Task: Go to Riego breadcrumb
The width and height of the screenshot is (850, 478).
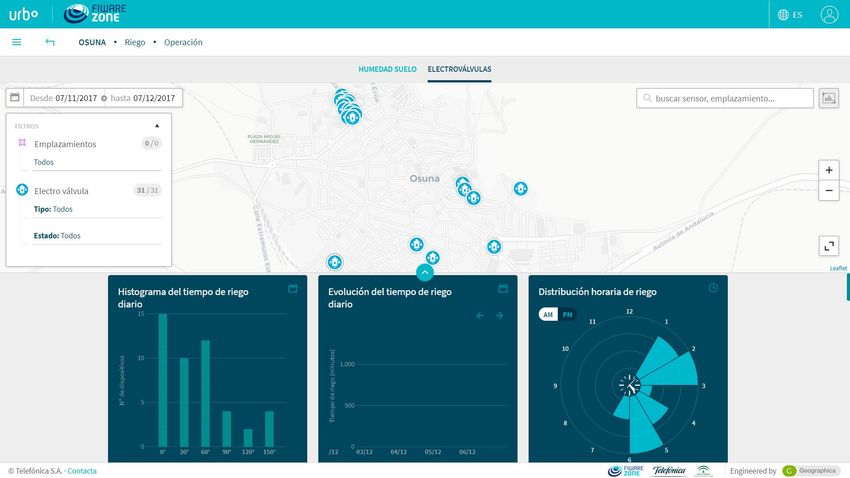Action: pyautogui.click(x=135, y=42)
